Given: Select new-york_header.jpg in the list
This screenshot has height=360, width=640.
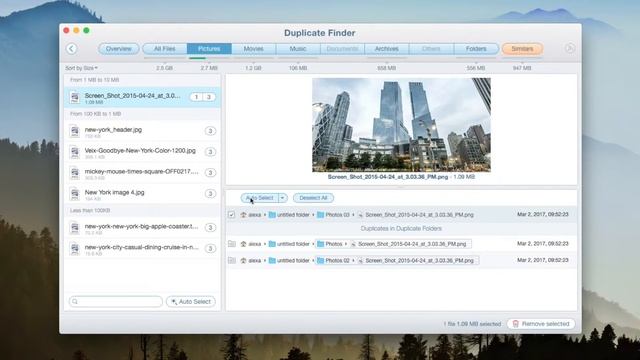Looking at the screenshot, I should 142,131.
